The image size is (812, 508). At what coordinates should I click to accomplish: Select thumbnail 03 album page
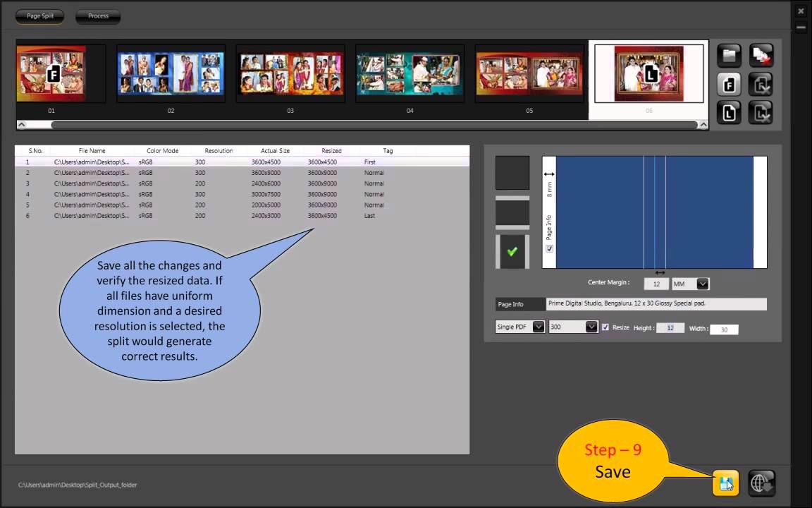pyautogui.click(x=290, y=73)
